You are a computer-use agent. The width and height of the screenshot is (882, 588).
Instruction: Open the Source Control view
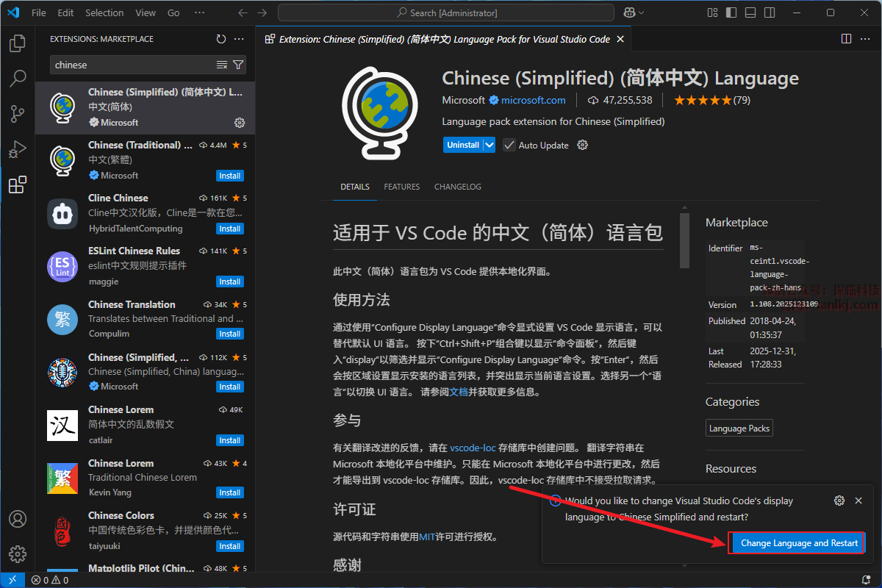click(18, 113)
